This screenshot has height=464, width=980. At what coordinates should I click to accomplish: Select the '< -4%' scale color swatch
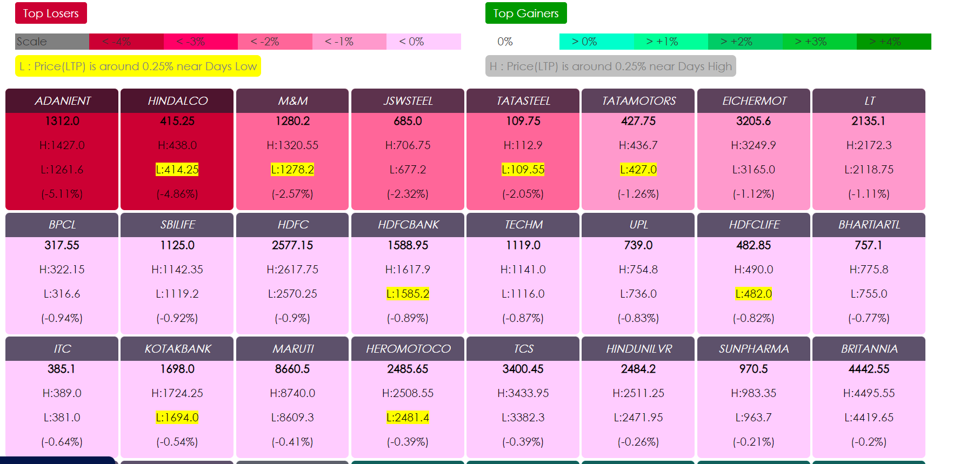(x=126, y=42)
